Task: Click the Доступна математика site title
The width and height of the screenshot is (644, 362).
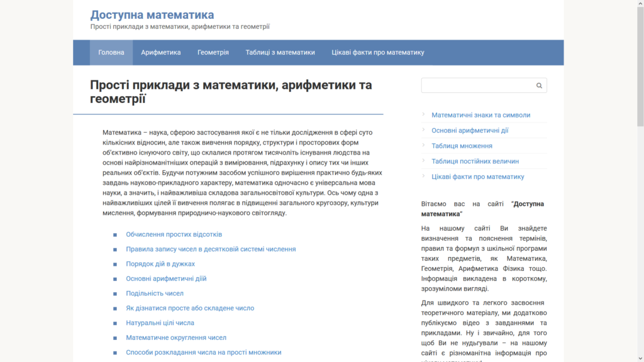Action: [x=152, y=15]
